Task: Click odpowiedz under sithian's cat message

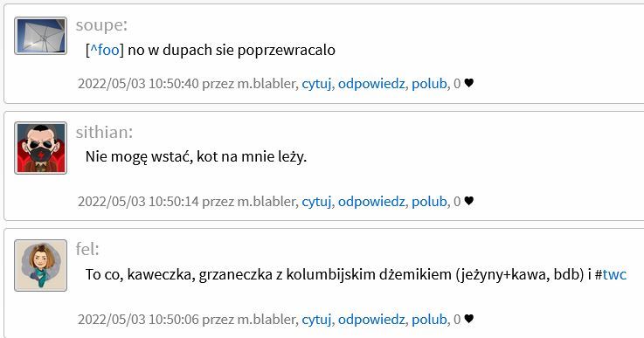Action: [371, 202]
